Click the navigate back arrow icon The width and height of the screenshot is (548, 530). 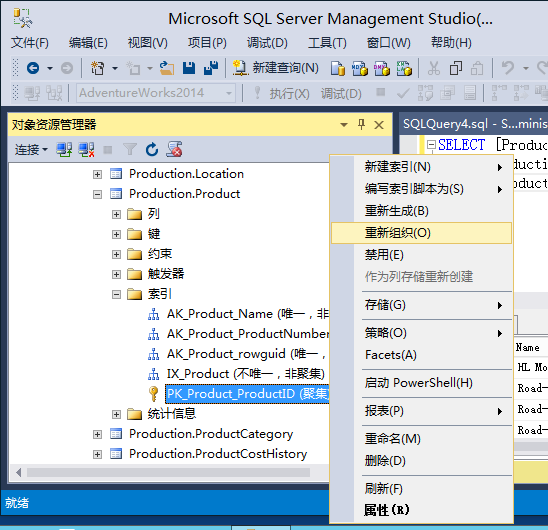pos(33,68)
